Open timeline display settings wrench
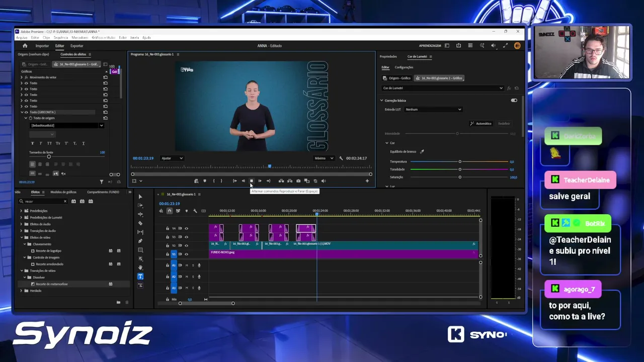 tap(195, 211)
